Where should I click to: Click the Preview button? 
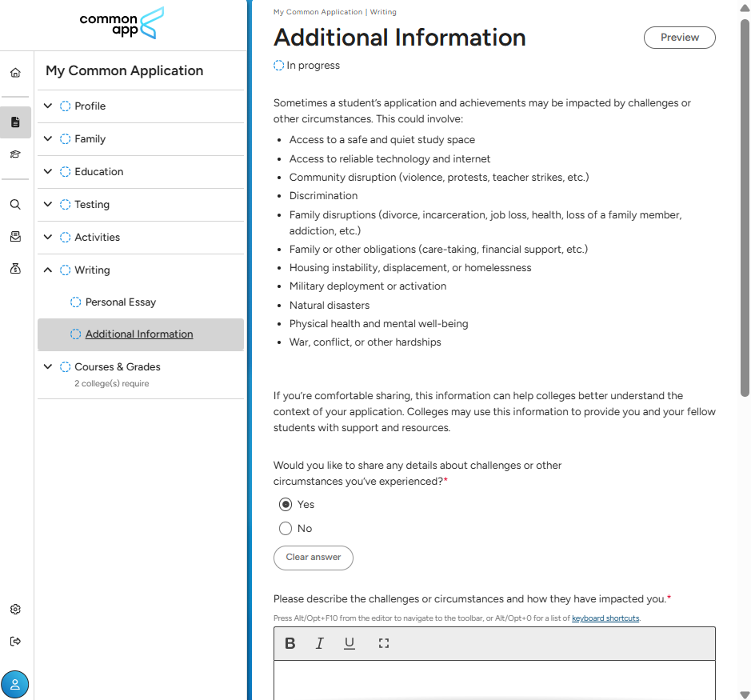[x=679, y=38]
